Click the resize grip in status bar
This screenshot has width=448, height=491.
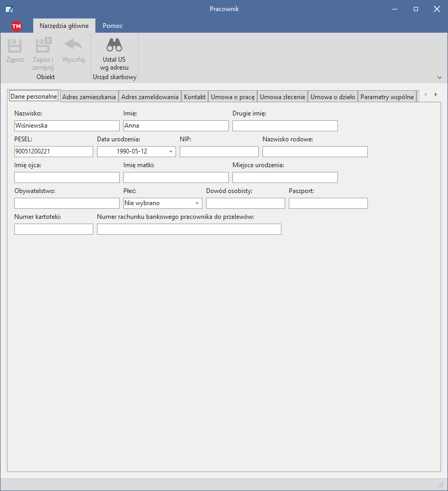click(x=441, y=485)
